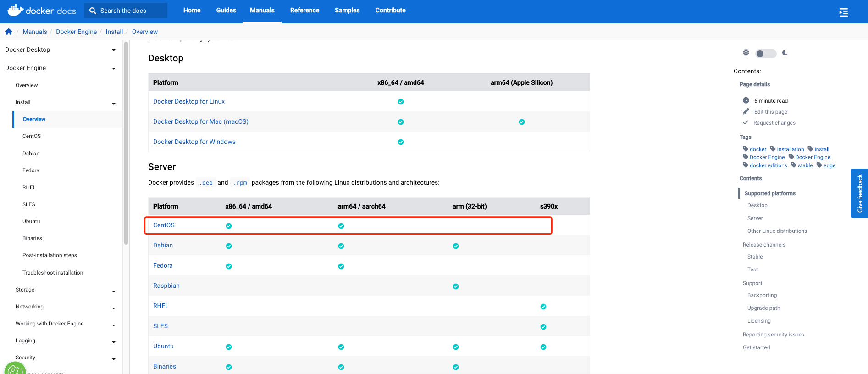Expand the Docker Desktop sidebar section
Screen dimensions: 868x374
pyautogui.click(x=114, y=50)
